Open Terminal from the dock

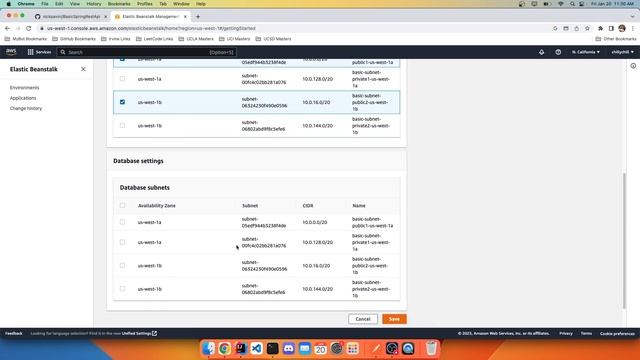273,348
